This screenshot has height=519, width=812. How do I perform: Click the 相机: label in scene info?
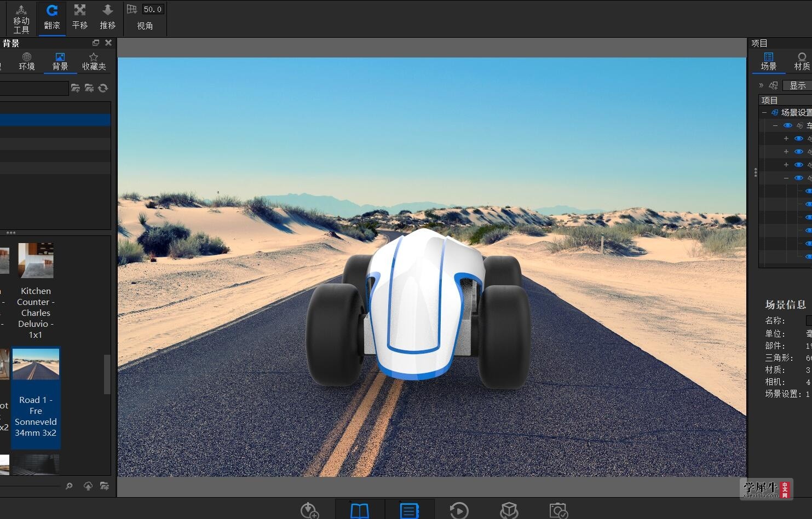[775, 382]
